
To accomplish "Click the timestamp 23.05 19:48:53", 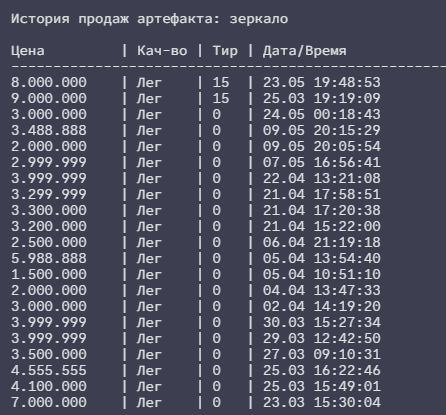I will pyautogui.click(x=321, y=82).
